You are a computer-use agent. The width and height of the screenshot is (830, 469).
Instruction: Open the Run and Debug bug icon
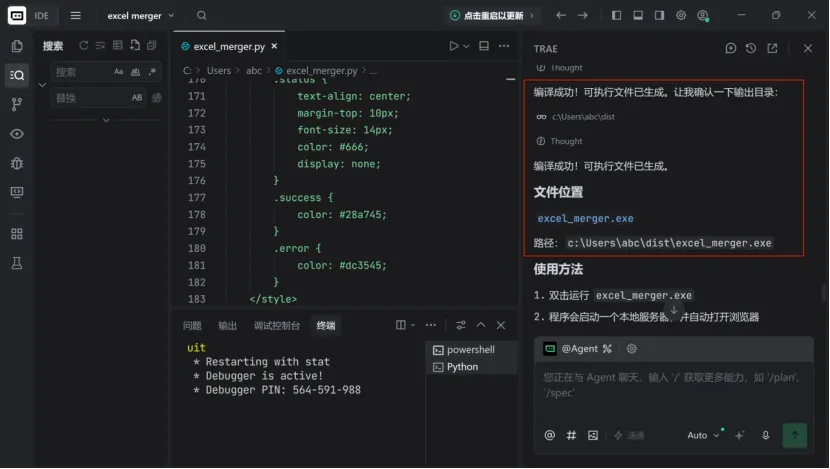click(17, 163)
